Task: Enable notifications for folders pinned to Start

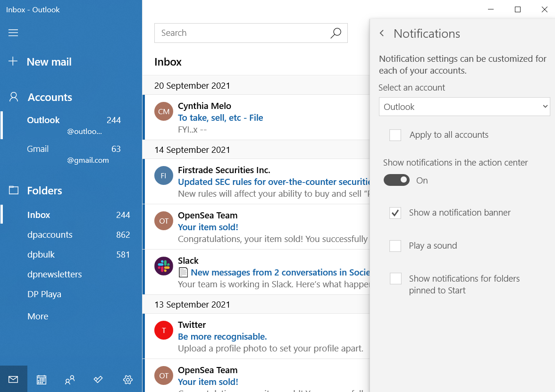Action: coord(395,278)
